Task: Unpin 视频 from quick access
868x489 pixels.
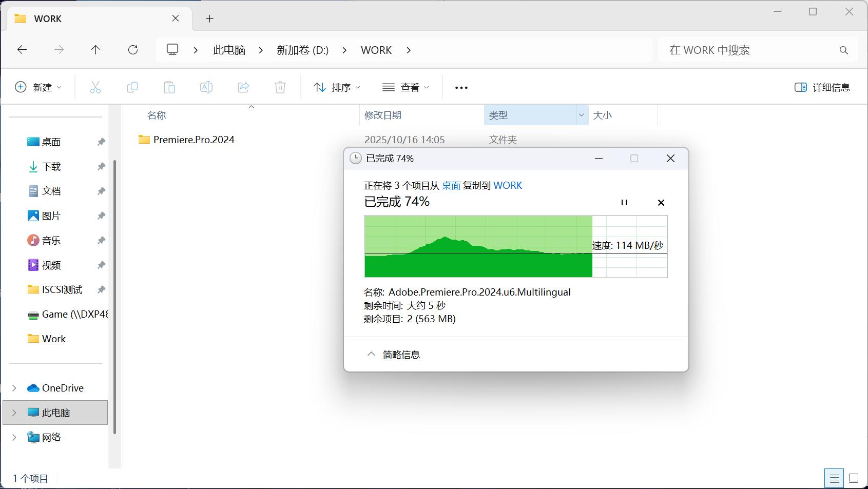Action: [x=101, y=265]
